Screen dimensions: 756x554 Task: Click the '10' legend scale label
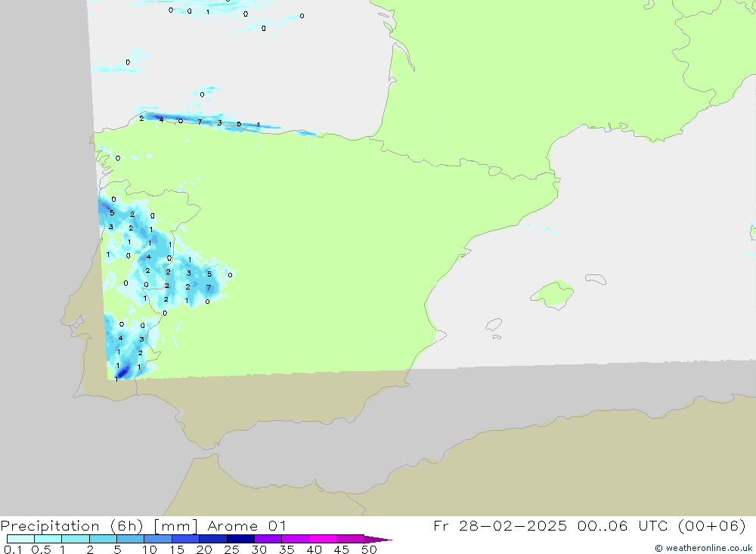click(x=150, y=549)
